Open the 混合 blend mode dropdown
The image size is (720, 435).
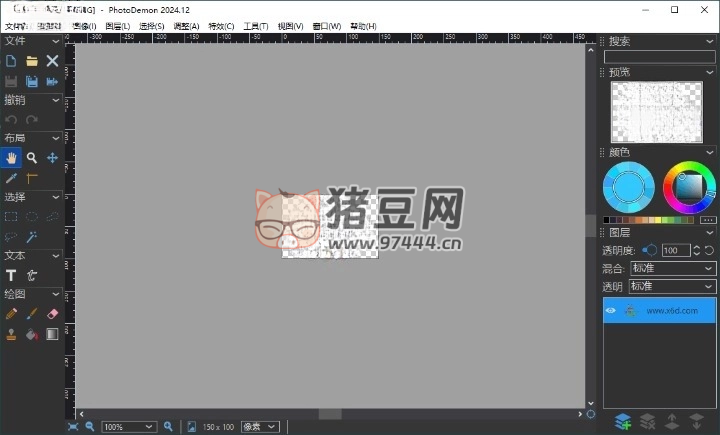673,268
